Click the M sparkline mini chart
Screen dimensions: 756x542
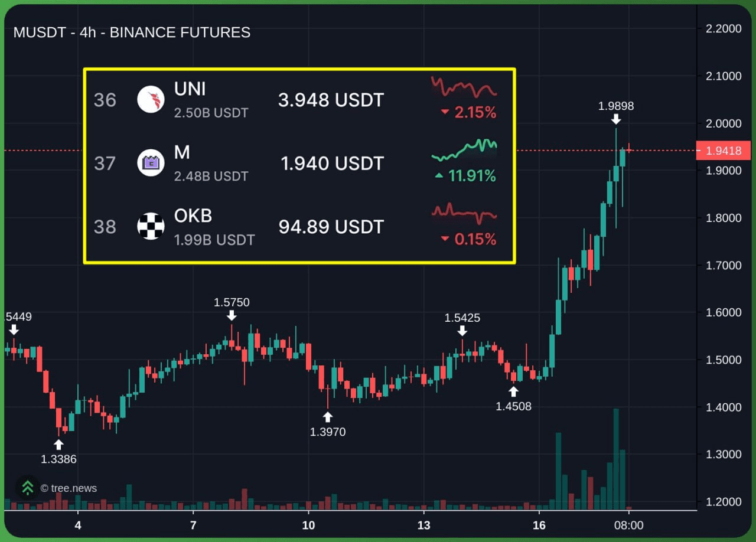464,150
